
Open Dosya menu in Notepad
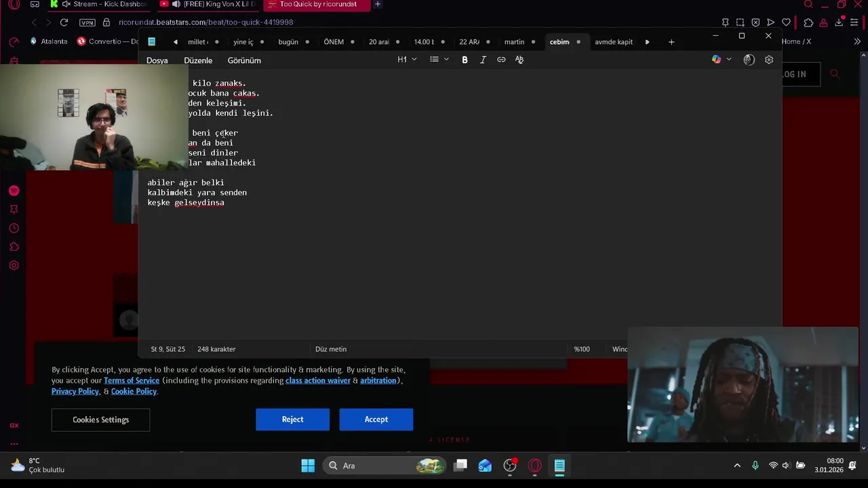[157, 60]
